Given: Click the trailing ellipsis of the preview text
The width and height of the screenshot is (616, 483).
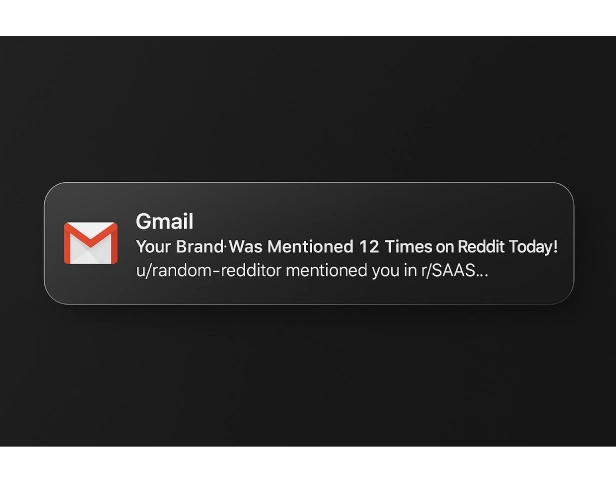Looking at the screenshot, I should pos(482,272).
